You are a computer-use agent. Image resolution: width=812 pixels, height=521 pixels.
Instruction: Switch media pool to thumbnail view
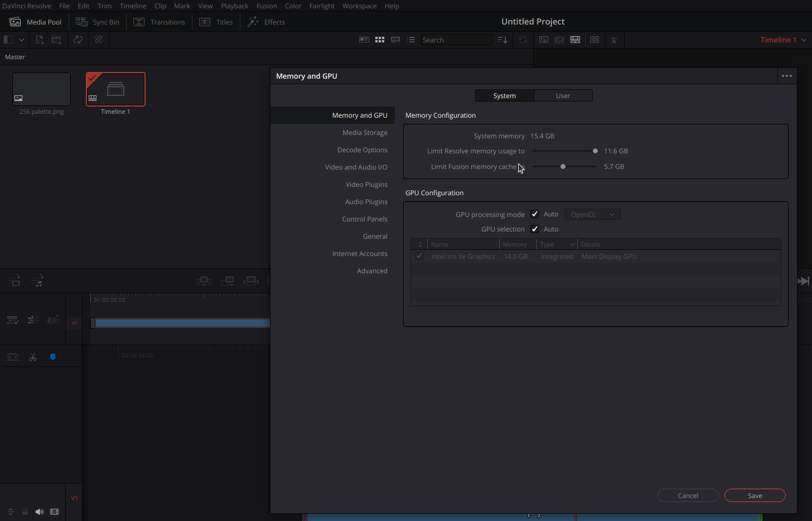click(x=380, y=40)
